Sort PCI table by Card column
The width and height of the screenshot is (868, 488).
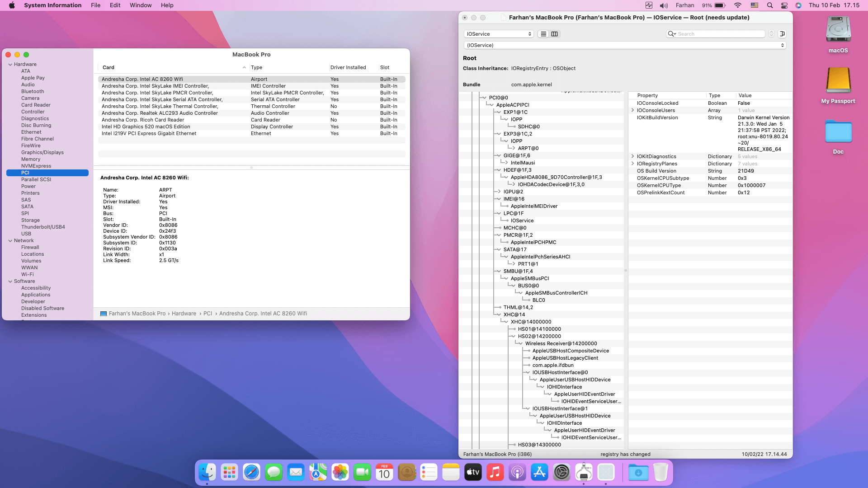pos(174,67)
